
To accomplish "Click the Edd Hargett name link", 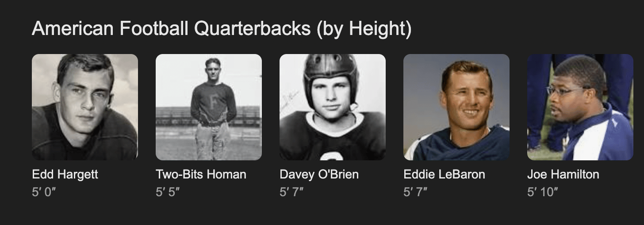I will 65,175.
